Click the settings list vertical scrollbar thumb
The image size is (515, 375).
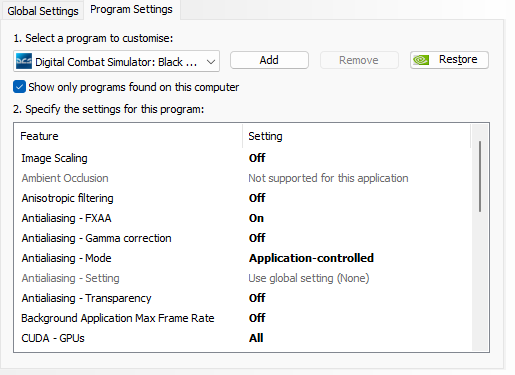tap(480, 176)
